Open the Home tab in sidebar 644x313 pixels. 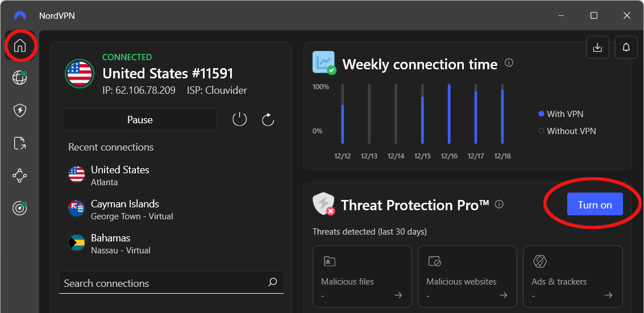[20, 45]
